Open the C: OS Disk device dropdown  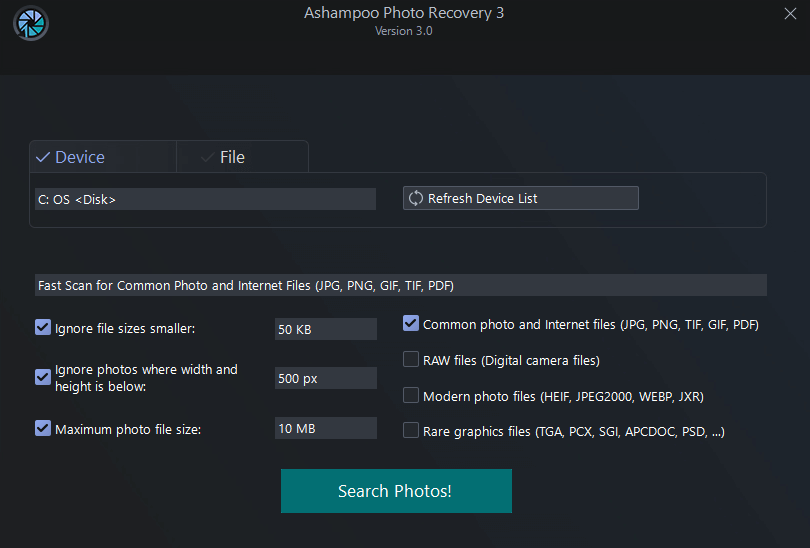(205, 199)
